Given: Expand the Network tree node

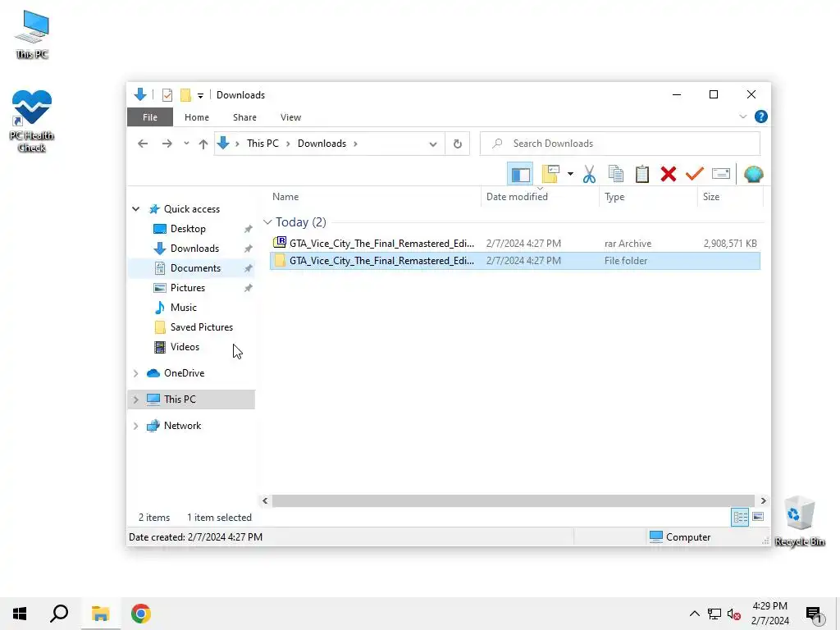Looking at the screenshot, I should point(135,426).
